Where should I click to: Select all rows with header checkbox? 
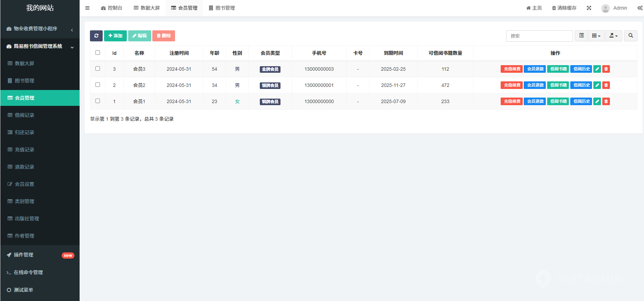[98, 53]
